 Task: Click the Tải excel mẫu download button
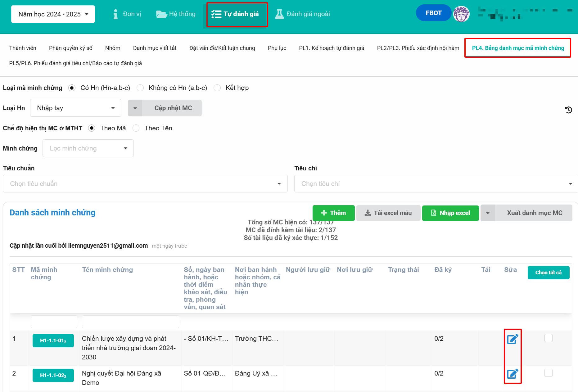coord(388,213)
